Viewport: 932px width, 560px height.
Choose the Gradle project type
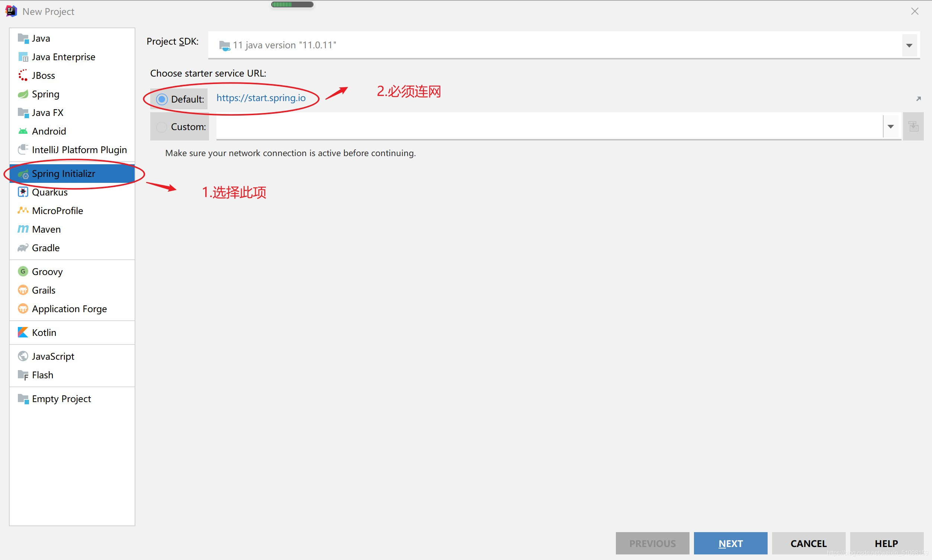click(x=72, y=248)
